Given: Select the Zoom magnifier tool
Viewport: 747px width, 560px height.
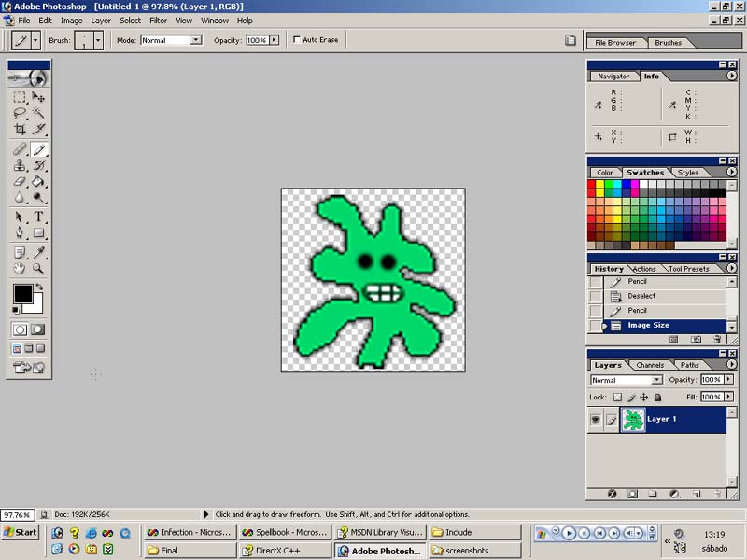Looking at the screenshot, I should (x=38, y=269).
